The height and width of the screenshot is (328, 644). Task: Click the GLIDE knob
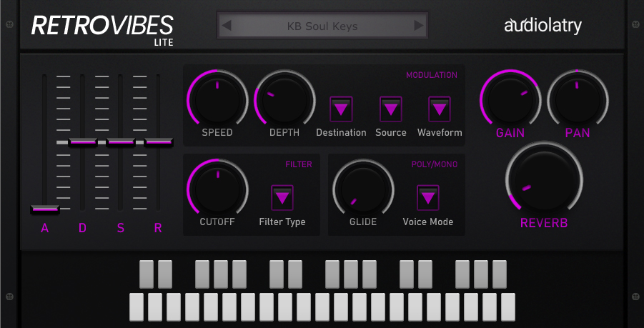363,189
